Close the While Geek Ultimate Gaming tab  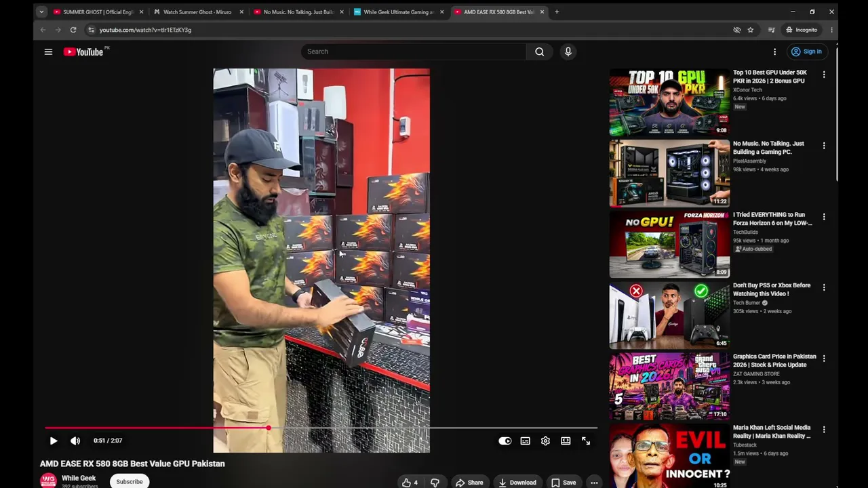442,12
